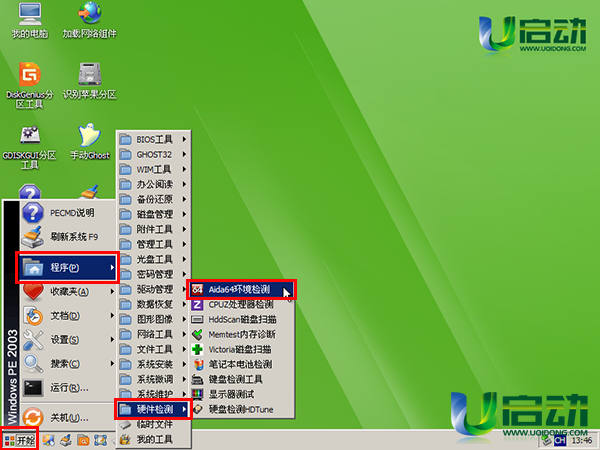This screenshot has width=600, height=450.
Task: Launch Victoria磁盘扫描 tool
Action: (x=242, y=349)
